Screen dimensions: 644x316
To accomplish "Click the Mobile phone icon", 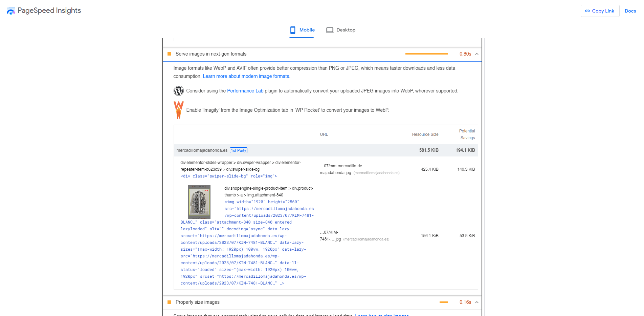I will [x=293, y=30].
